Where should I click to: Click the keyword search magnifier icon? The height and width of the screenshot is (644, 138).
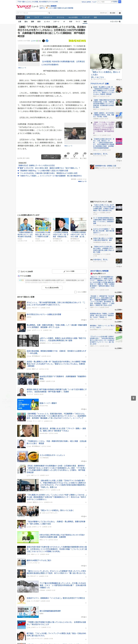(49, 13)
